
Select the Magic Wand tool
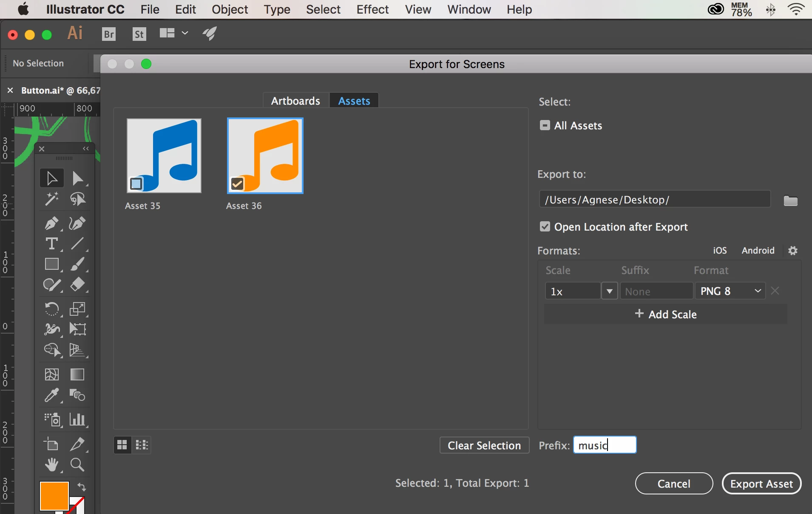52,199
